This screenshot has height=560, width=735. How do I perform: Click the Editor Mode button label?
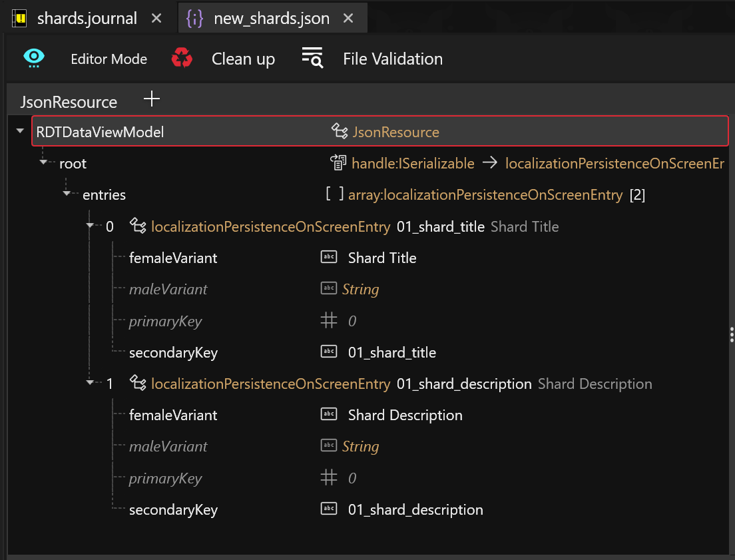coord(109,59)
